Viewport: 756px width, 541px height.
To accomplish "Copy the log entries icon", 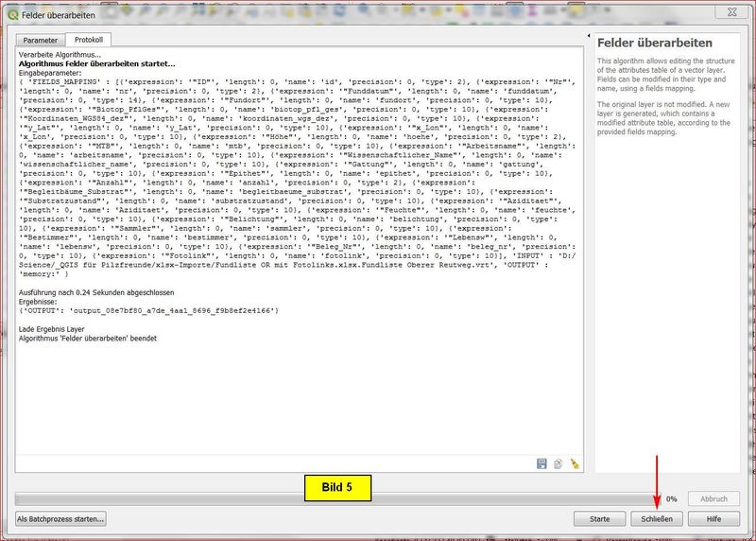I will click(x=558, y=463).
